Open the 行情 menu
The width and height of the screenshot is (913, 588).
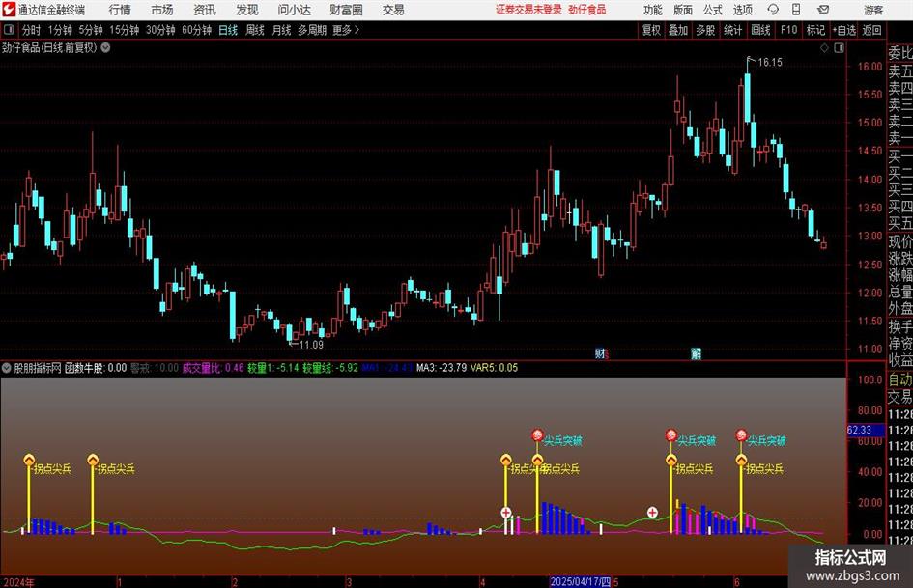point(120,10)
